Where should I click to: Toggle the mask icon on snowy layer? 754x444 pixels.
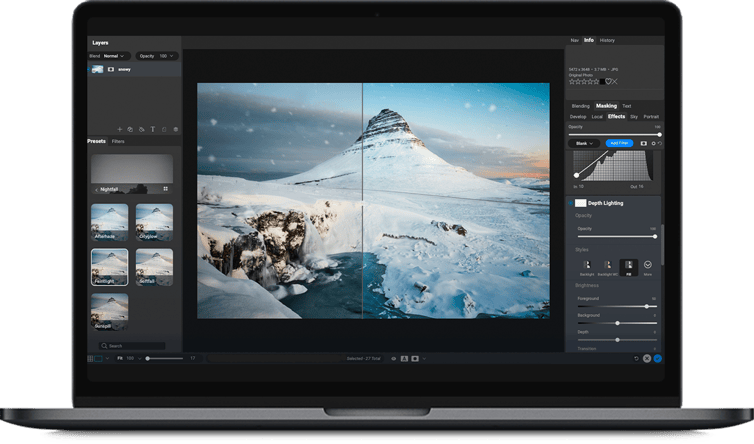[111, 69]
